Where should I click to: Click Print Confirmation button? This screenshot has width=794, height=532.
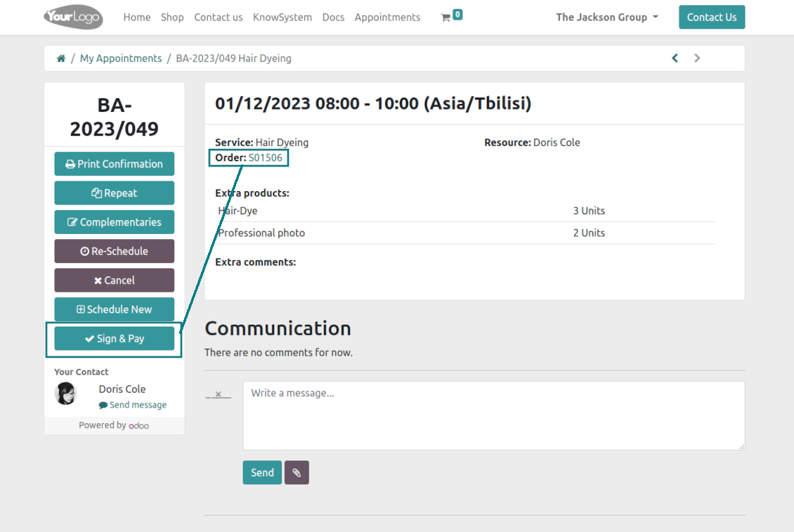pyautogui.click(x=115, y=164)
